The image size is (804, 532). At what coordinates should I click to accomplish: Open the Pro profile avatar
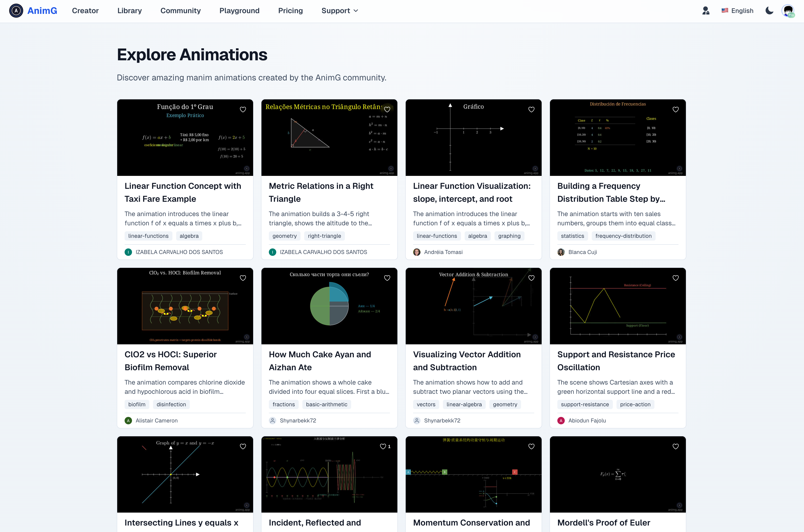click(788, 11)
